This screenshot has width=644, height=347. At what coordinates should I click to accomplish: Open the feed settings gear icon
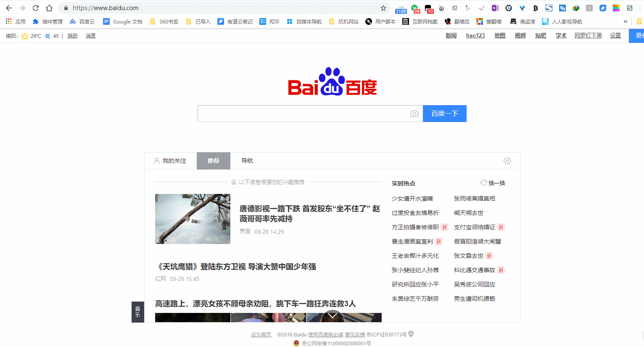coord(507,161)
